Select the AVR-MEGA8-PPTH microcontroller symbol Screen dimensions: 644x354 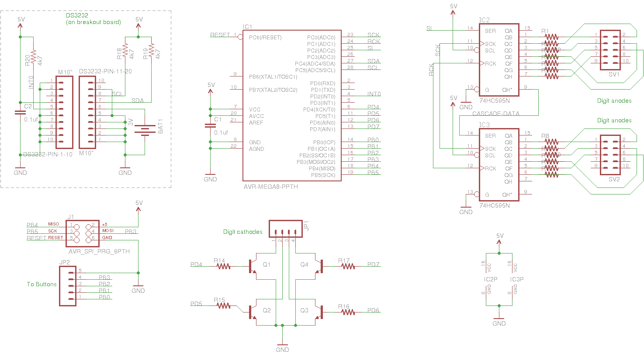(x=292, y=105)
